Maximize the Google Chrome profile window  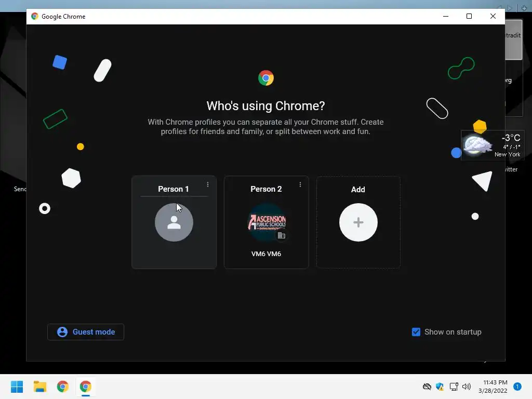click(469, 16)
